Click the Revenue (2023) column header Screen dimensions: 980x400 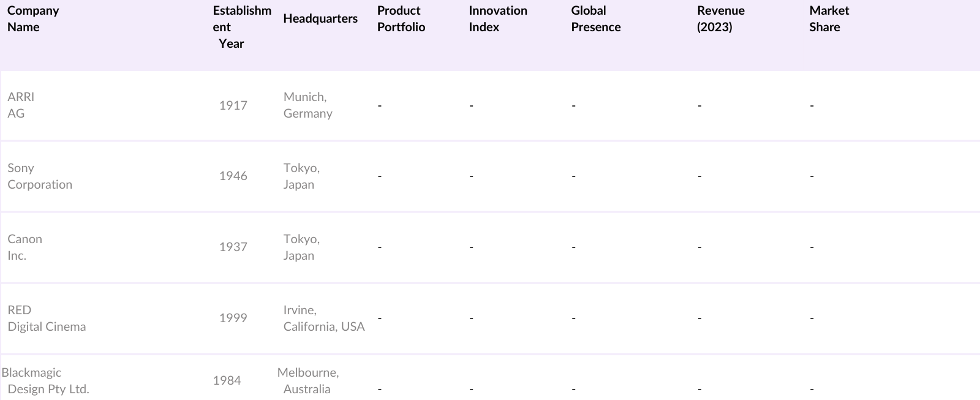tap(720, 19)
